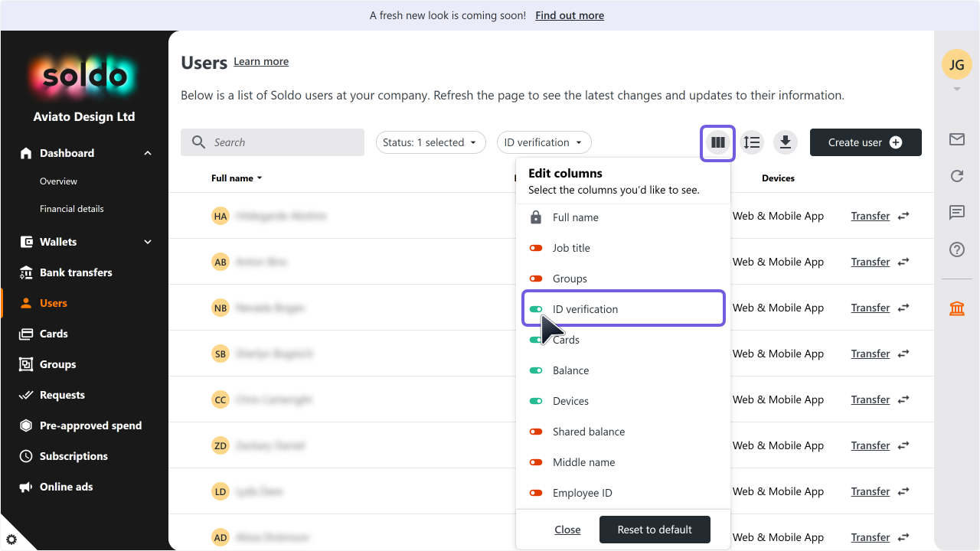Enable the Job title column toggle
This screenshot has height=551, width=980.
[x=536, y=248]
